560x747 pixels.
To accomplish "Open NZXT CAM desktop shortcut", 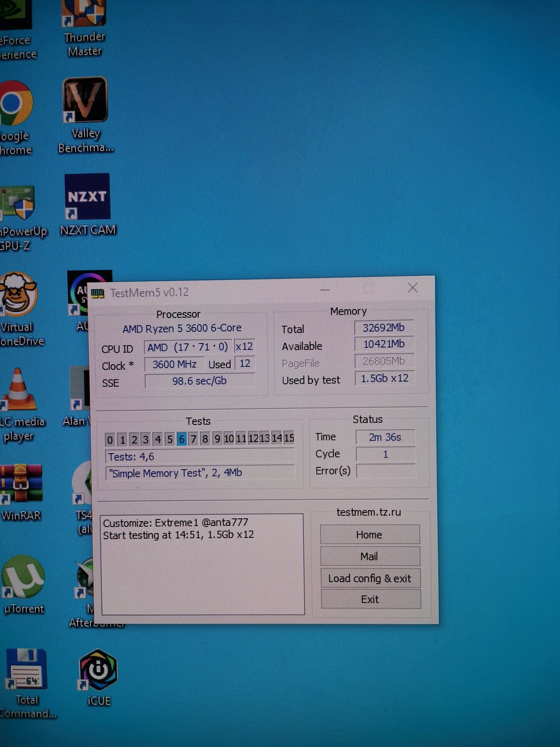I will (87, 205).
